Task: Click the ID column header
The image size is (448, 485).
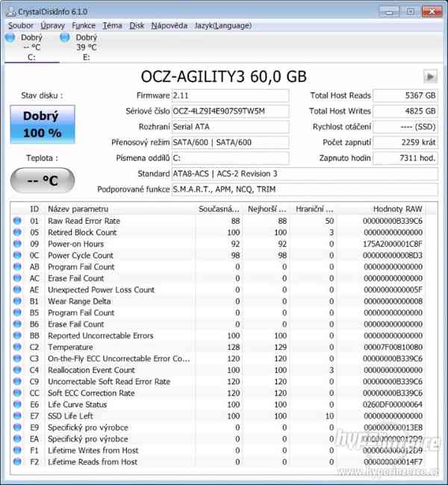Action: click(34, 209)
